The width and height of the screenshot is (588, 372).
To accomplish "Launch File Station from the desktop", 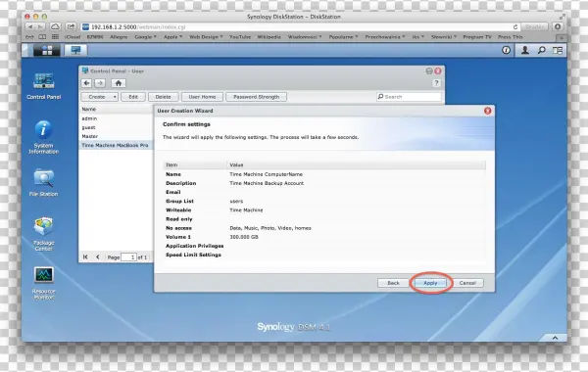I will point(43,183).
